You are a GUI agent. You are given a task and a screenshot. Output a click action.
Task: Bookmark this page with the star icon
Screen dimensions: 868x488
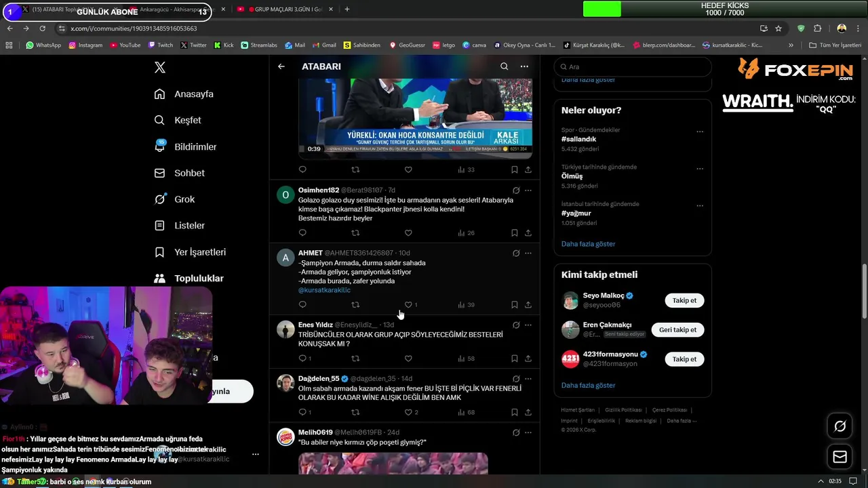pyautogui.click(x=778, y=28)
